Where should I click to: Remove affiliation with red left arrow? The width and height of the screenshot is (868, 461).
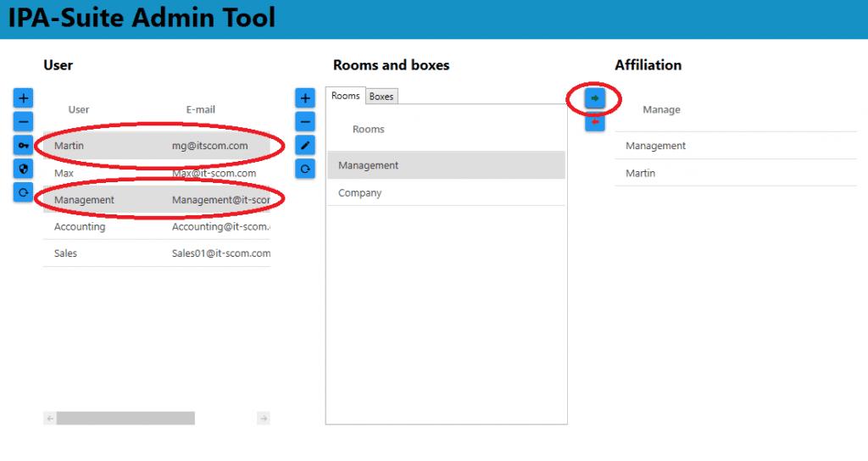595,123
